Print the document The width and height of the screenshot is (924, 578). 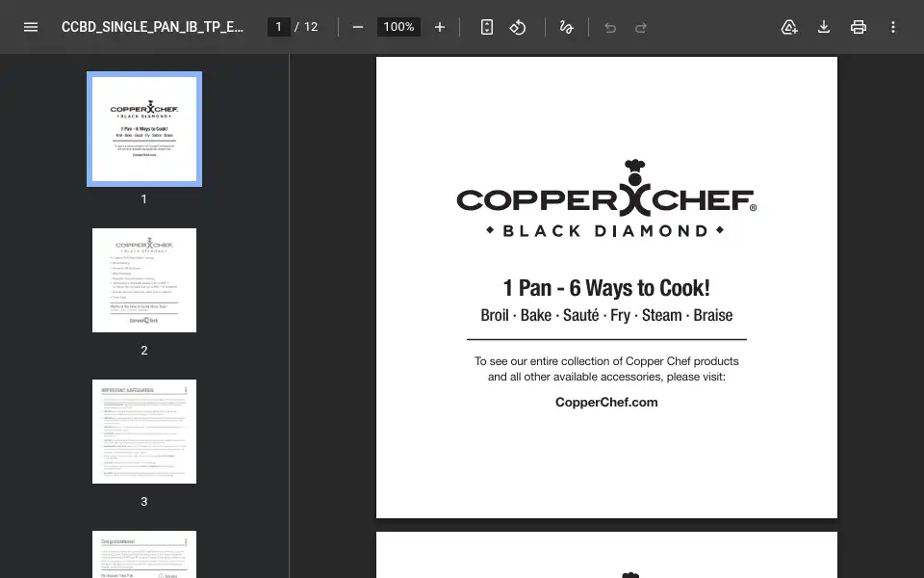[859, 27]
